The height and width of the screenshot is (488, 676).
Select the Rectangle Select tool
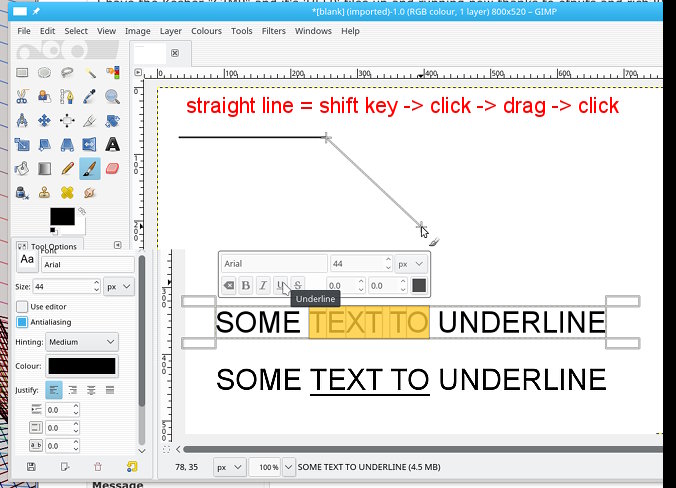[22, 73]
